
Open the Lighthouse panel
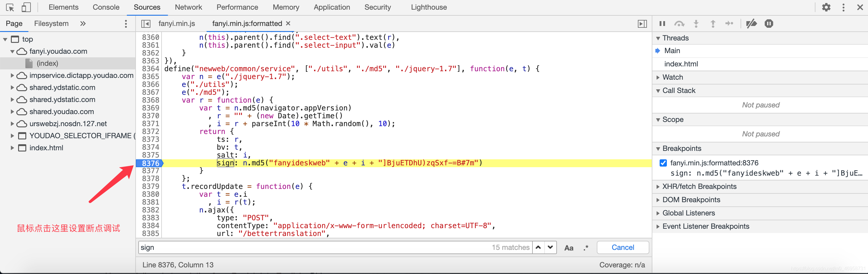coord(429,7)
